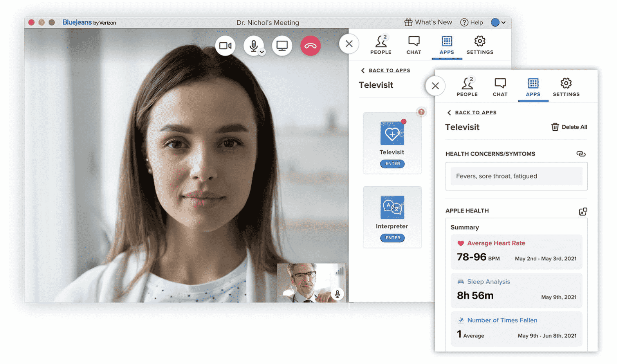Mute the microphone in call controls
Image resolution: width=617 pixels, height=364 pixels.
pyautogui.click(x=253, y=45)
